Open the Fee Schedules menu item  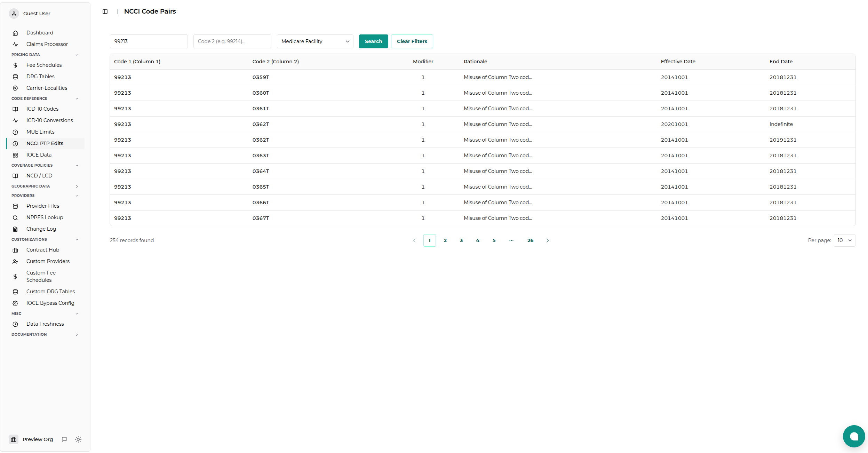coord(45,65)
